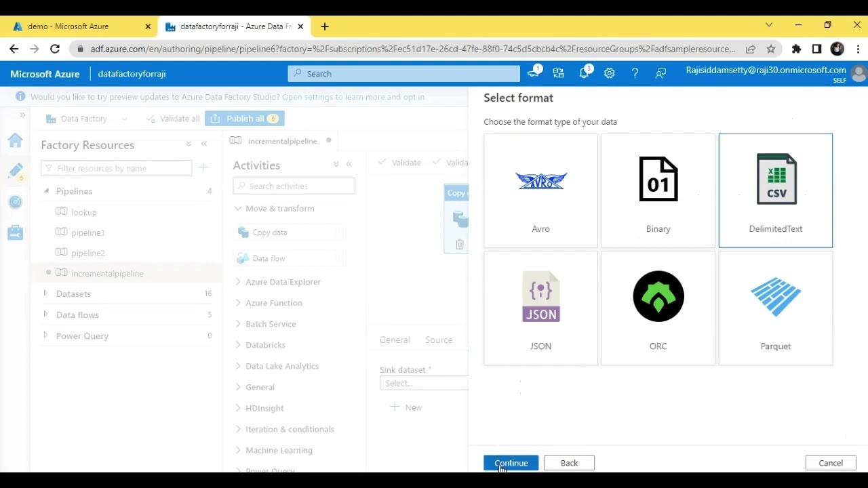Click the Filter resources by name field
Viewport: 868px width, 488px height.
tap(116, 168)
